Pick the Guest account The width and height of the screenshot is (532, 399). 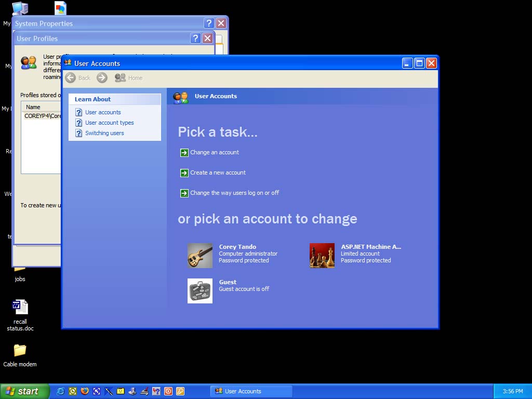[229, 291]
